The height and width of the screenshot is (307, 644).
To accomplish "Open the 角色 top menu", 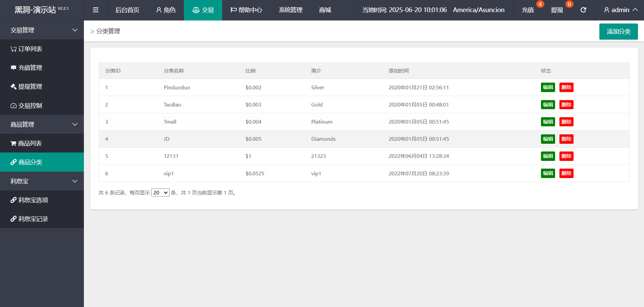I will pos(166,10).
